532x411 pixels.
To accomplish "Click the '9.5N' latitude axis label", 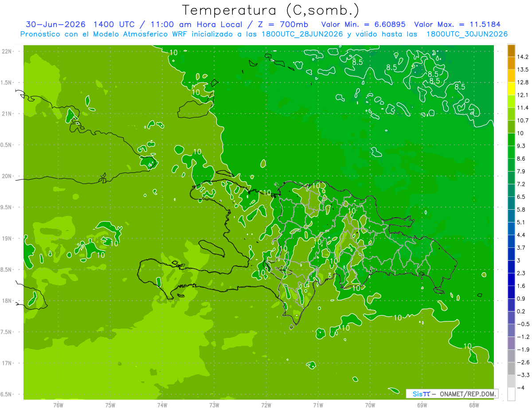I will [x=7, y=207].
